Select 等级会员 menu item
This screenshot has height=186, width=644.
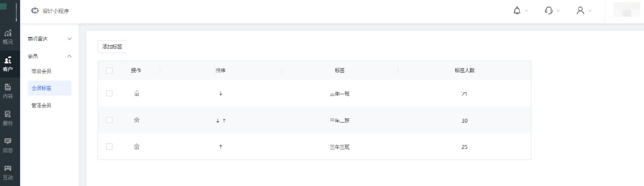41,71
